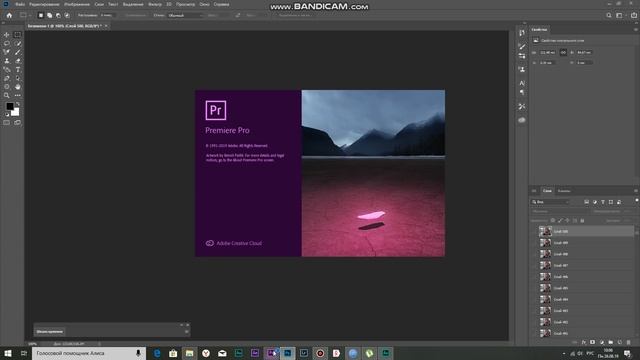Add a layer style with the fx icon
Screen dimensions: 640x360
coord(584,342)
